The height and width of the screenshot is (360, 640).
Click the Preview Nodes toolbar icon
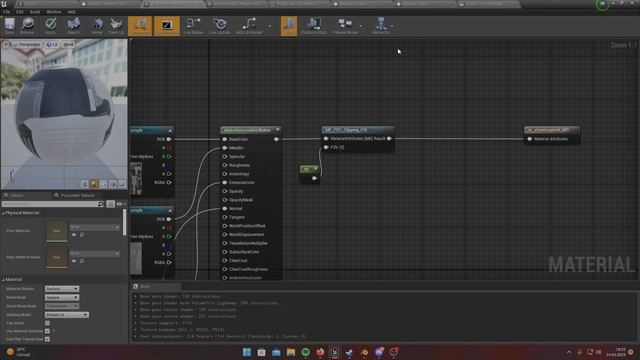[x=345, y=26]
